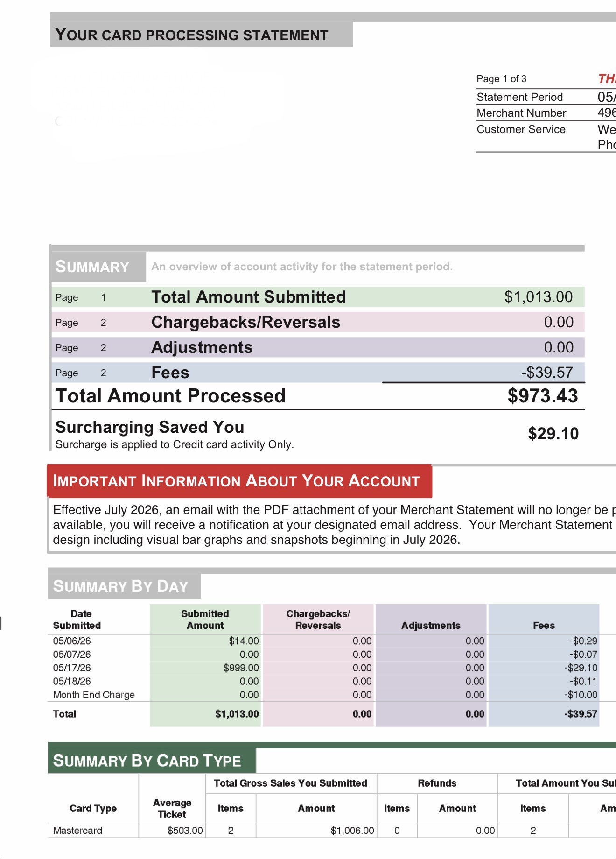Select the line starting "design including visual bar graphs"

tap(257, 540)
